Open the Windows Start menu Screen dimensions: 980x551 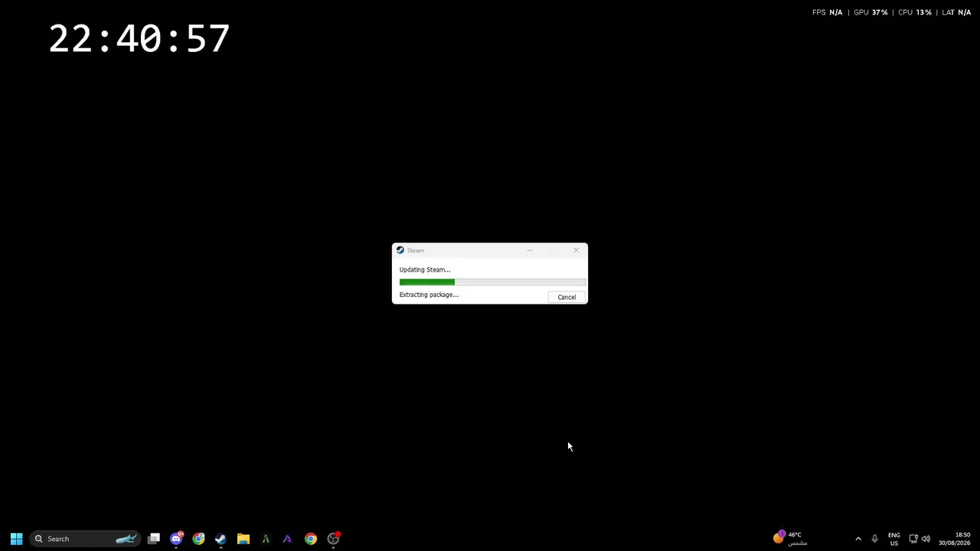[x=16, y=539]
